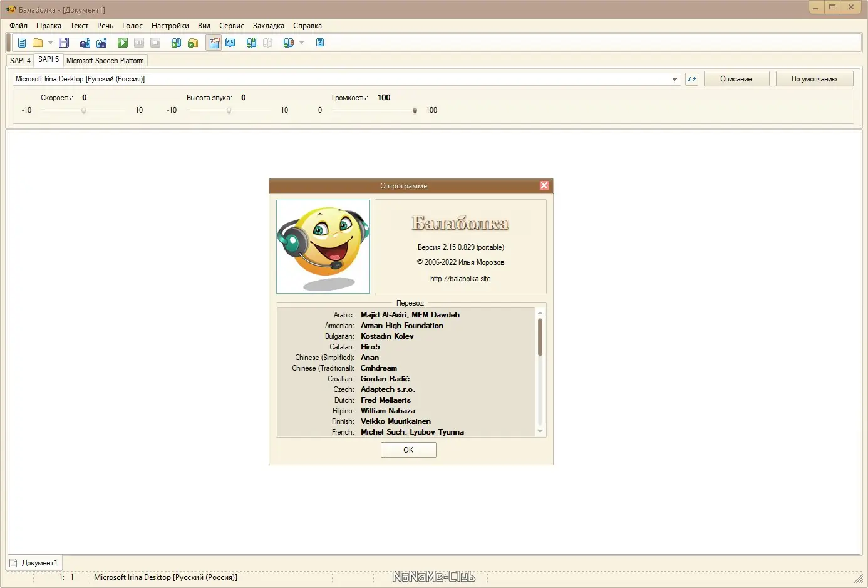The width and height of the screenshot is (868, 588).
Task: Toggle the voice settings panel toolbar icon
Action: 214,43
